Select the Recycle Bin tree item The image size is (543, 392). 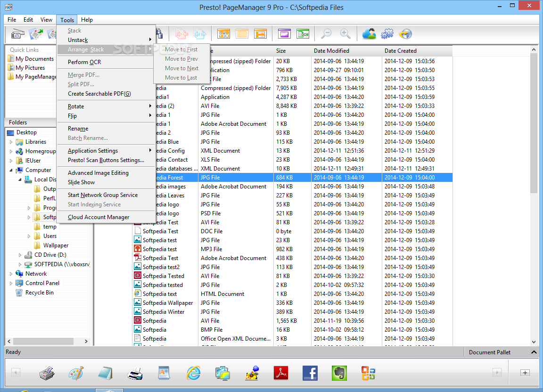pos(34,293)
